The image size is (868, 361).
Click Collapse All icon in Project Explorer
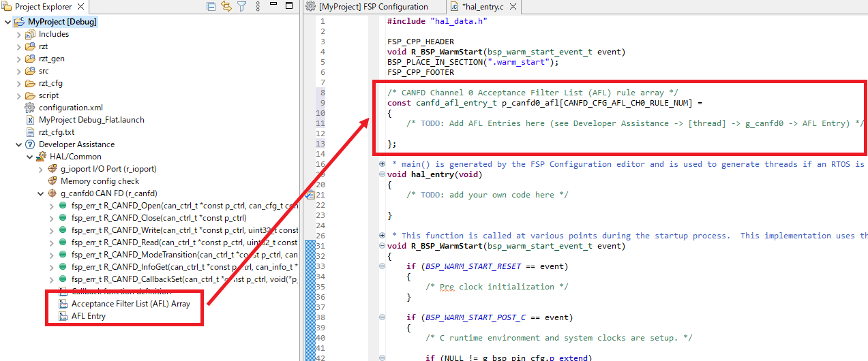tap(211, 7)
